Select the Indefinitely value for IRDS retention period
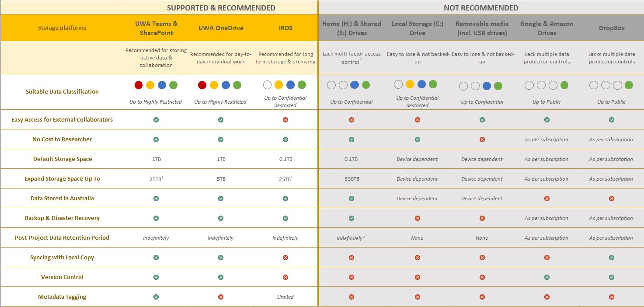Image resolution: width=644 pixels, height=307 pixels. click(285, 237)
